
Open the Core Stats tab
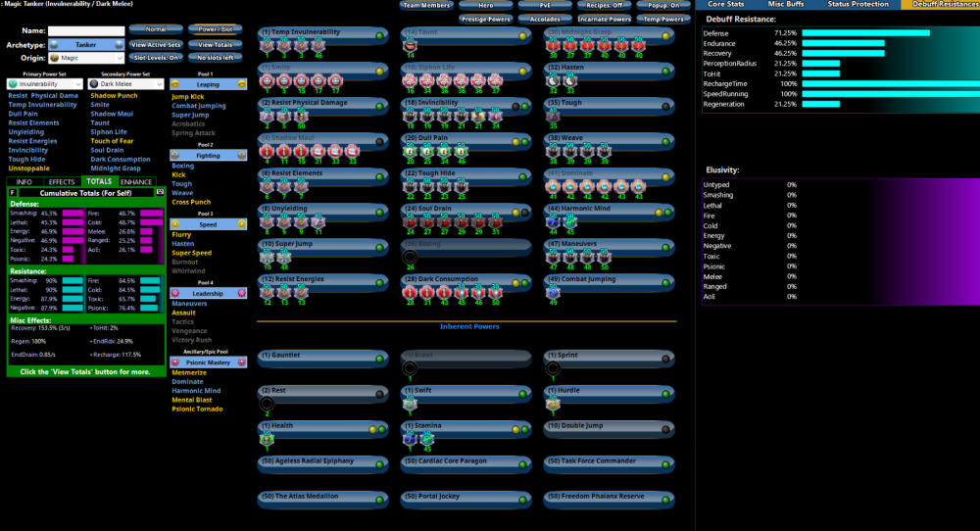click(726, 5)
